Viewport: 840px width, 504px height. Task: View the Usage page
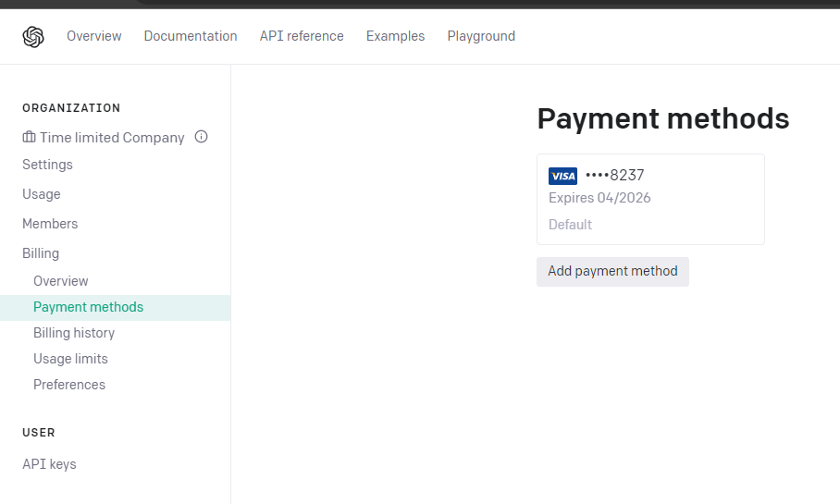[x=42, y=194]
